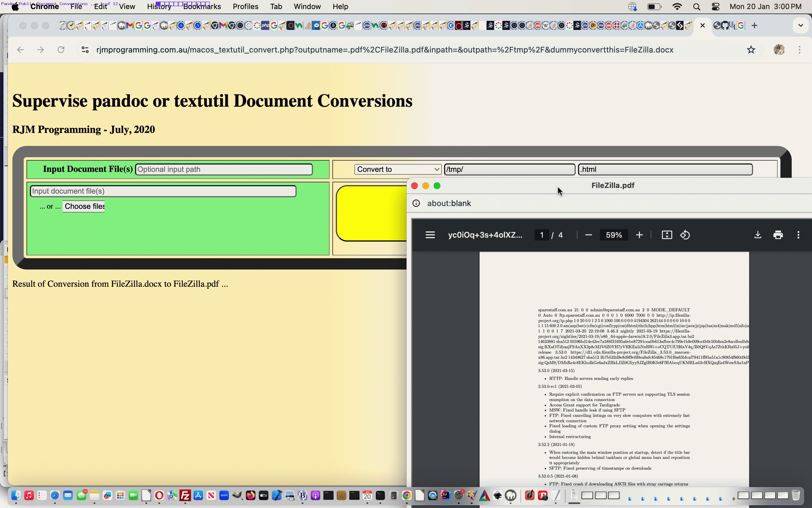The height and width of the screenshot is (508, 812).
Task: Open site settings icon in address bar
Action: 85,50
